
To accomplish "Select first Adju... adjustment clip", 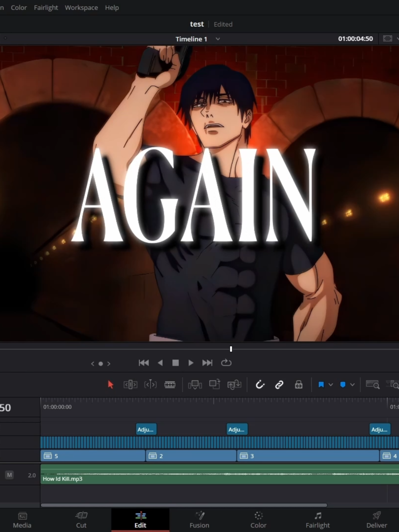I will pyautogui.click(x=146, y=429).
